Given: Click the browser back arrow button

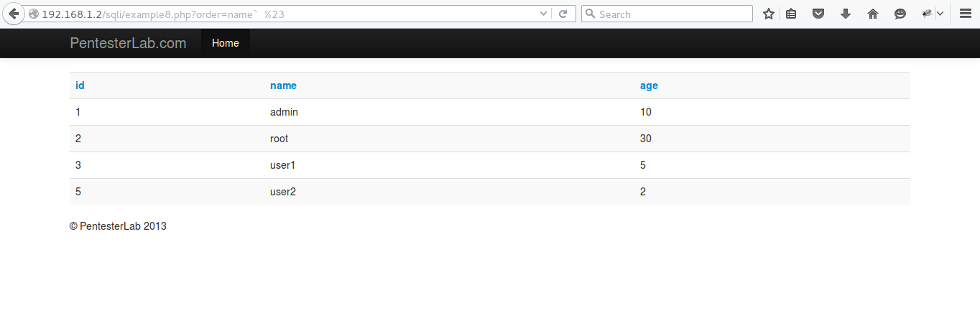Looking at the screenshot, I should click(x=14, y=14).
